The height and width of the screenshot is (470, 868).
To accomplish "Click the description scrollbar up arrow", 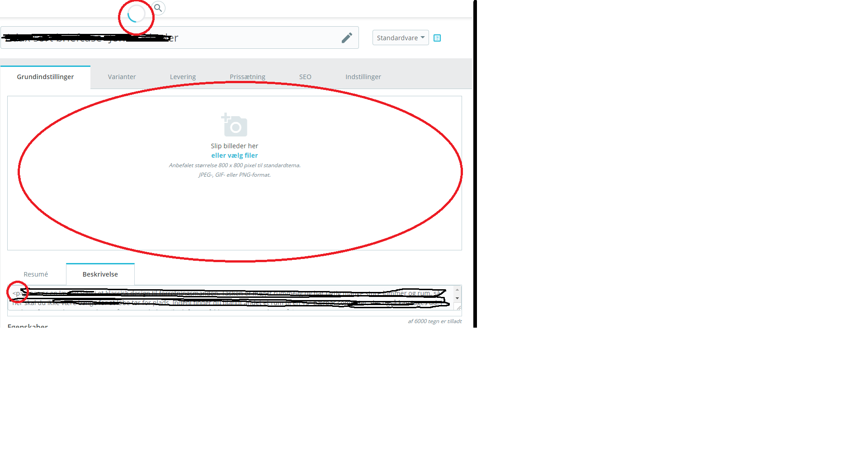I will (457, 290).
